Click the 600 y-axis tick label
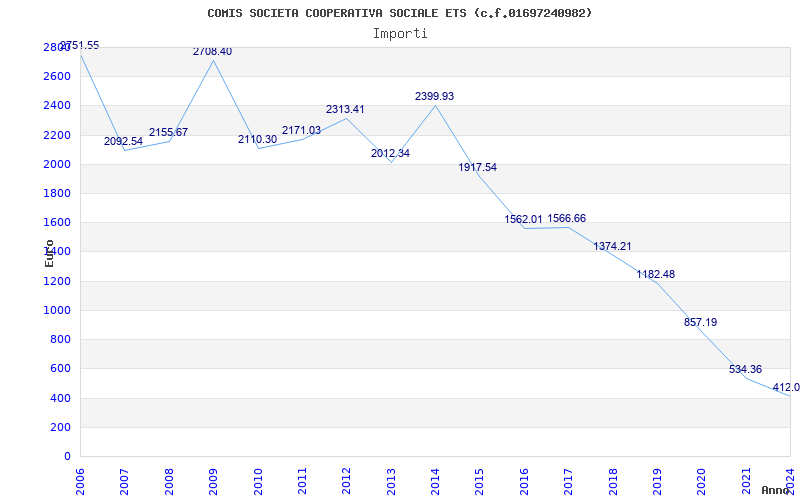The width and height of the screenshot is (800, 500). (60, 369)
